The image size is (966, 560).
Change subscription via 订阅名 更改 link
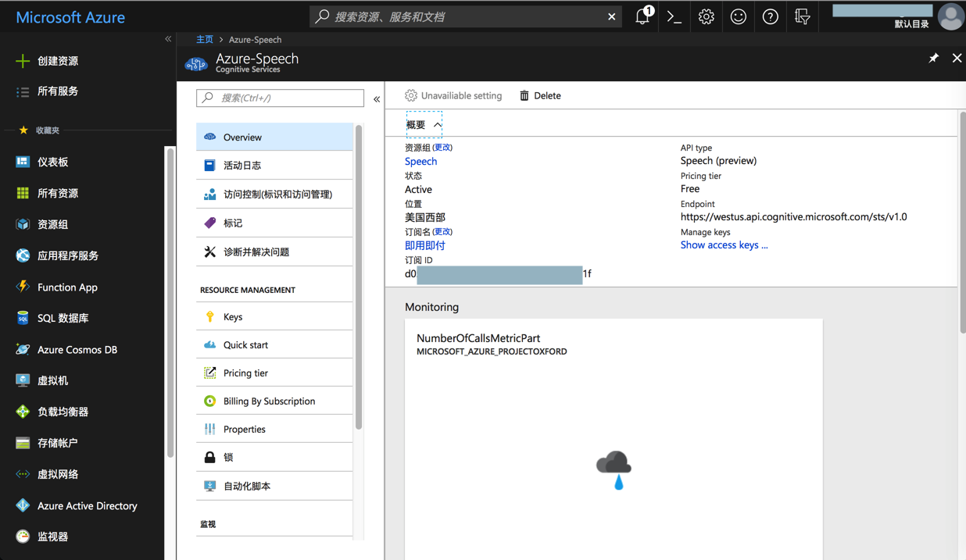(x=442, y=232)
